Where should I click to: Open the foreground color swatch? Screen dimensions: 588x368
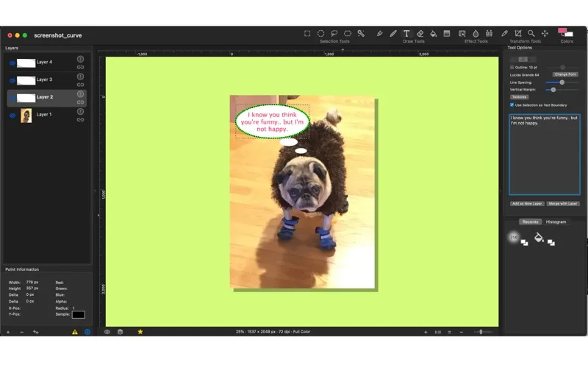562,31
